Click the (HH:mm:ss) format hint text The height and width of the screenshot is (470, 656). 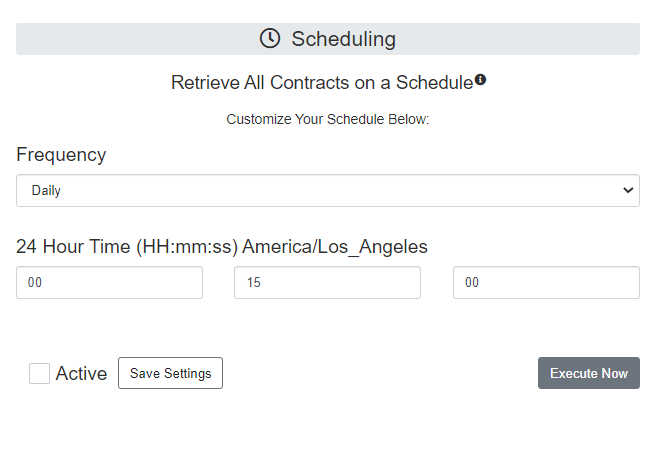[187, 247]
